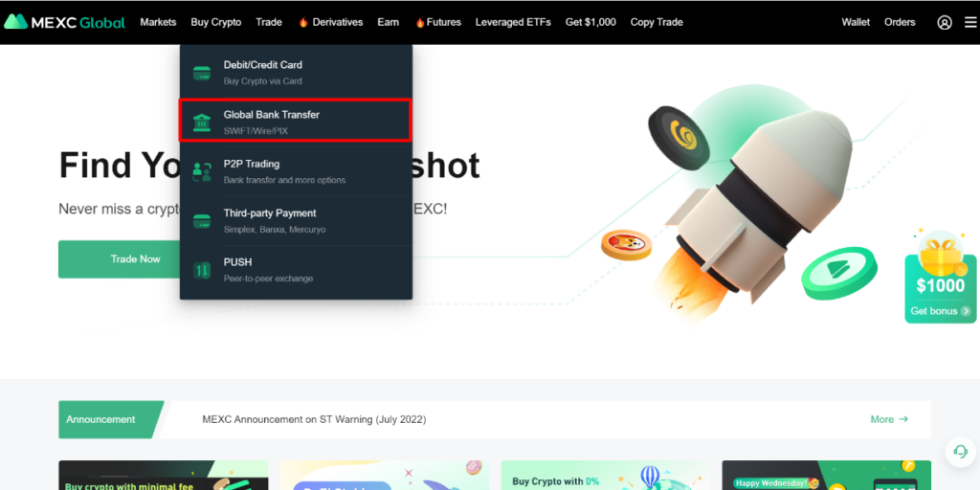Select Debit/Credit Card from dropdown
The width and height of the screenshot is (980, 490).
pos(296,73)
